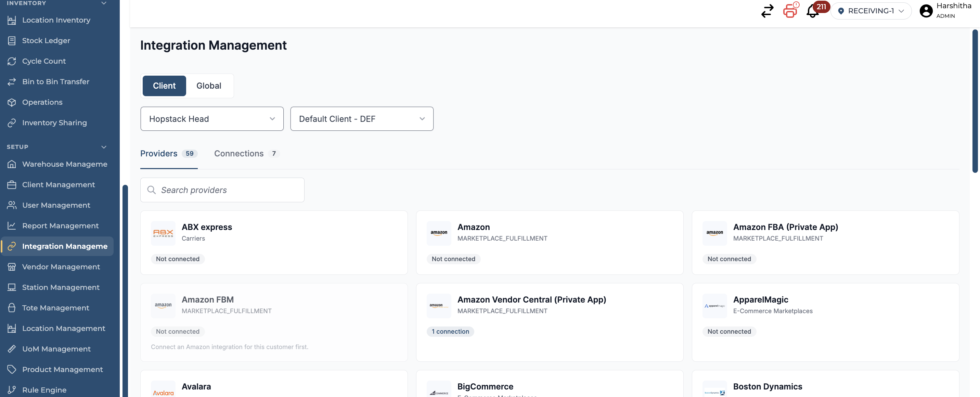The width and height of the screenshot is (980, 397).
Task: Click the ADMIN role label
Action: [945, 16]
